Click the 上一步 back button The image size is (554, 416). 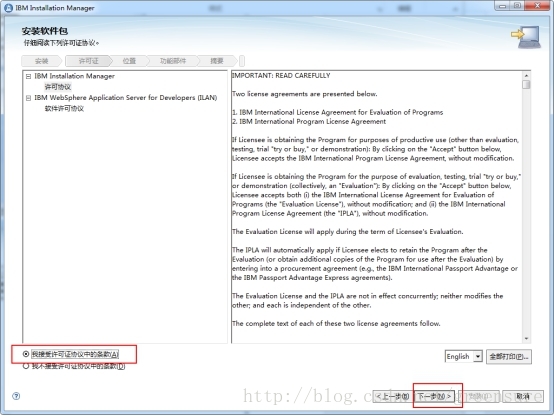(x=392, y=397)
